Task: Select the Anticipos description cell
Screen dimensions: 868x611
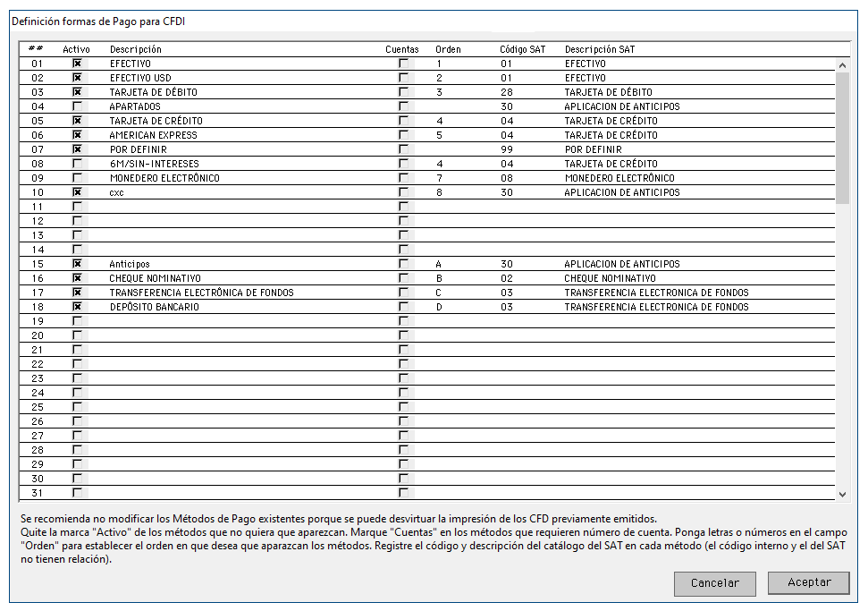Action: click(130, 264)
